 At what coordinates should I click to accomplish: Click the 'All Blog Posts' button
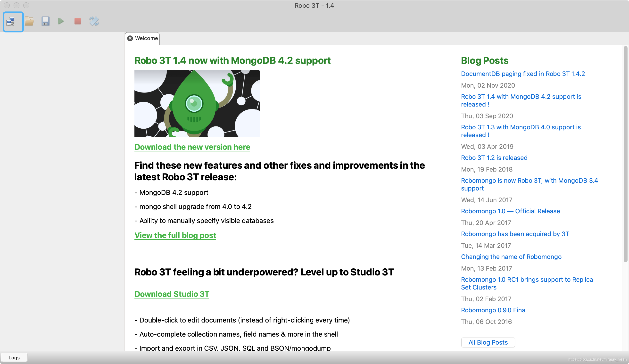pos(488,342)
